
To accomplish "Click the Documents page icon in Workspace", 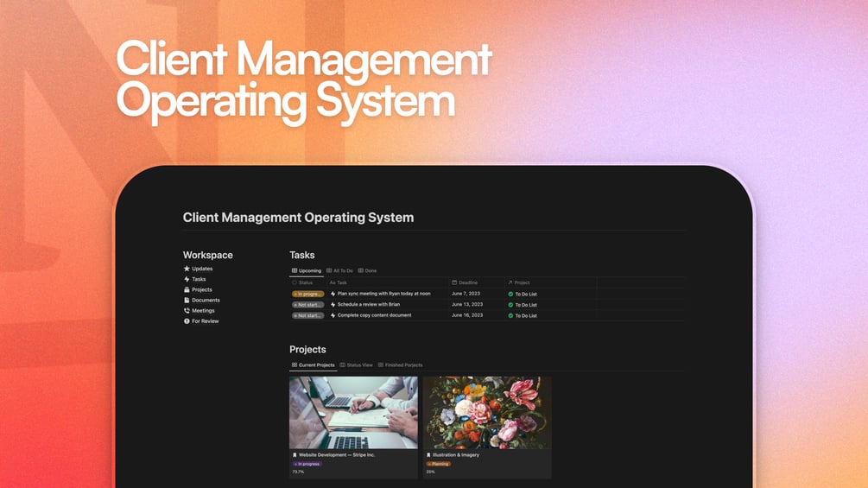I will coord(187,300).
